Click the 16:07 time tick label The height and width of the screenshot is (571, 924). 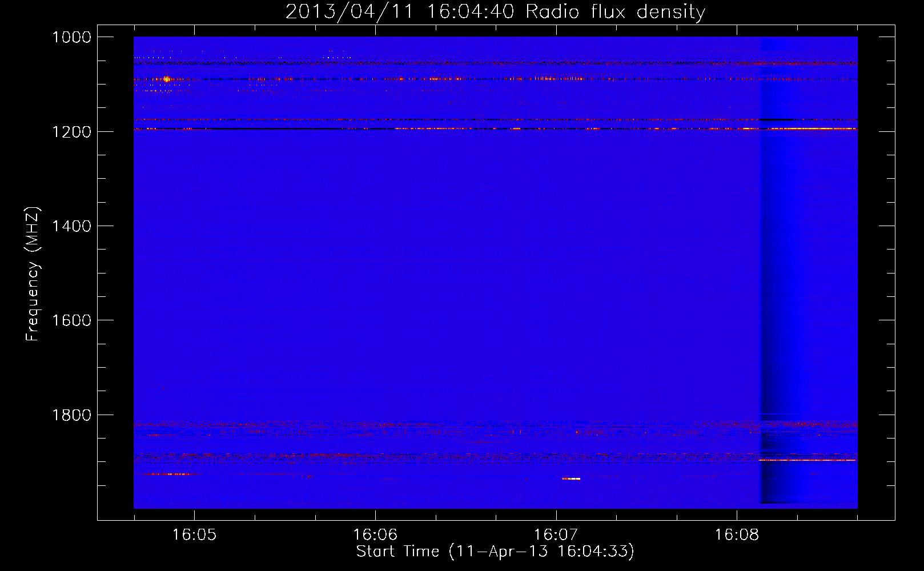(556, 535)
